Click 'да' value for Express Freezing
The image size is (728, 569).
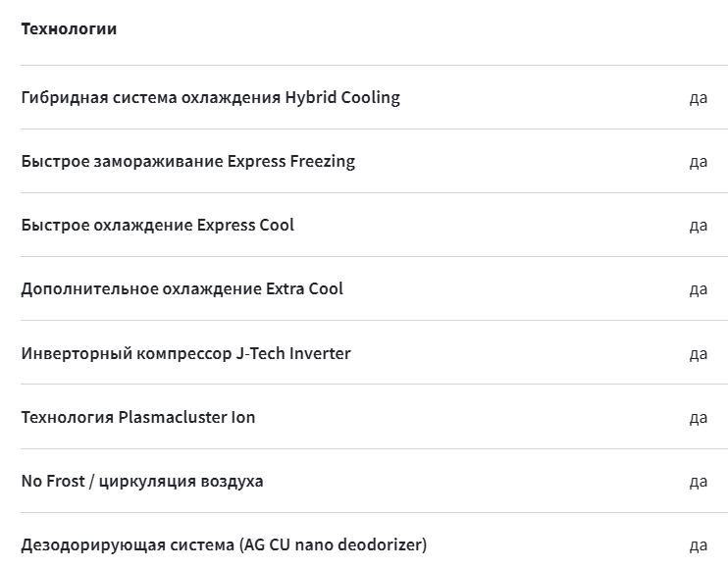click(x=699, y=162)
